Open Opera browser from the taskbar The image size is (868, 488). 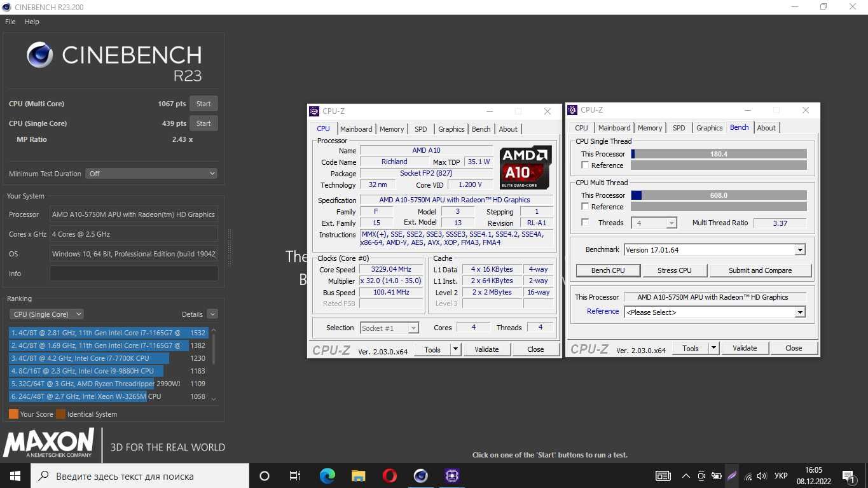coord(390,476)
